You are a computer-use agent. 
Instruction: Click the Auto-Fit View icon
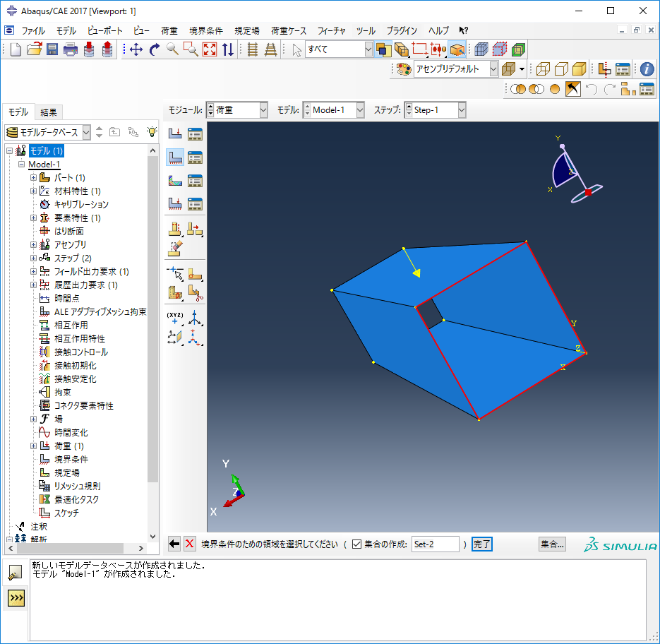209,49
